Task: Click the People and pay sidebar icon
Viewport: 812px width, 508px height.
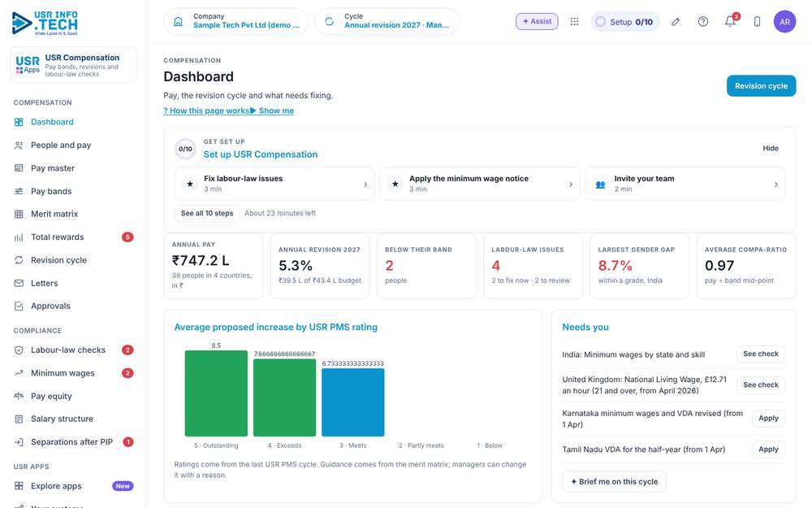Action: (19, 145)
